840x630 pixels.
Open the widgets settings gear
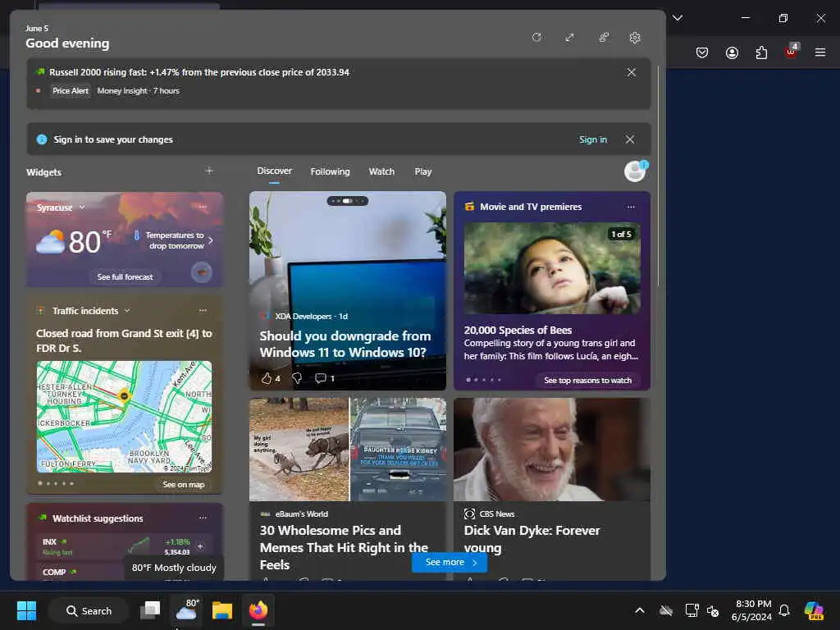click(635, 38)
